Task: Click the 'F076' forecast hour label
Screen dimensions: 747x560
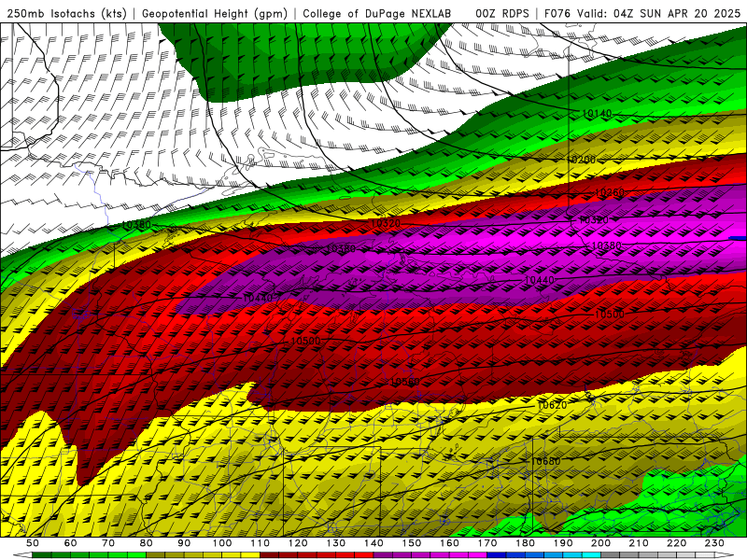Action: click(x=557, y=13)
